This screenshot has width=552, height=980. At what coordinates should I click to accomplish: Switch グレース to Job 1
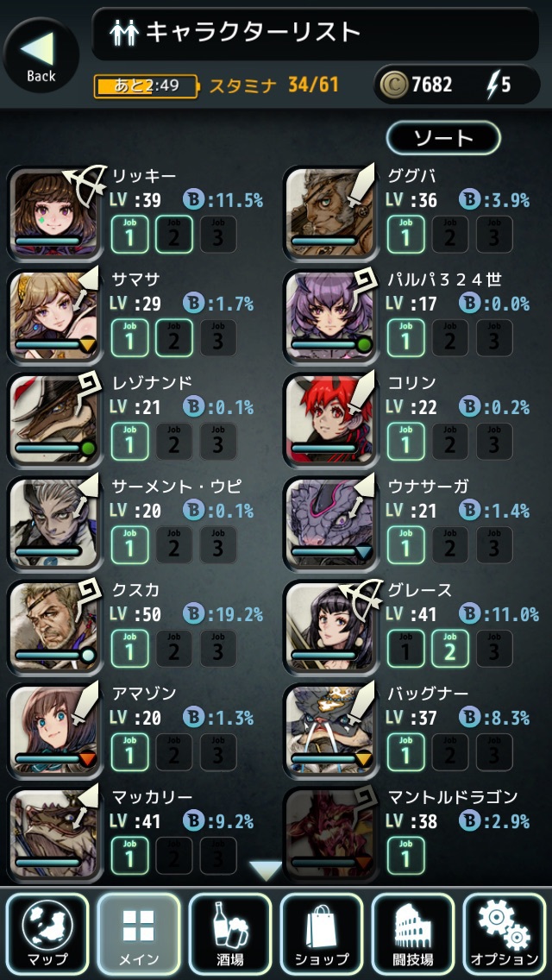point(405,649)
